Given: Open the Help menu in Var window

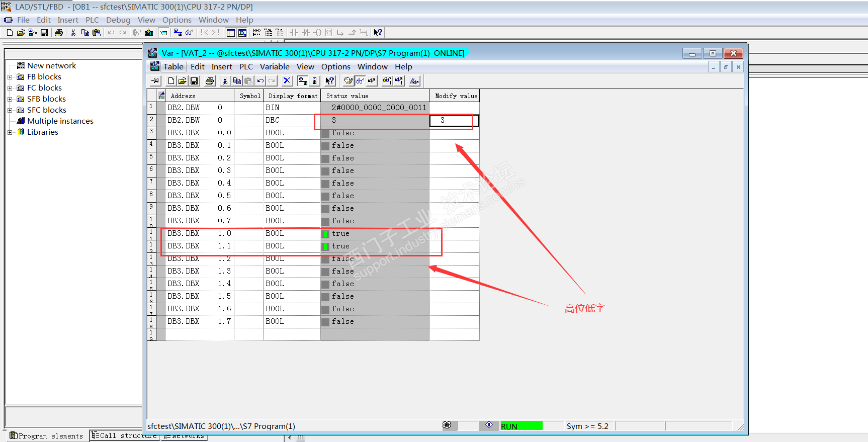Looking at the screenshot, I should coord(403,67).
